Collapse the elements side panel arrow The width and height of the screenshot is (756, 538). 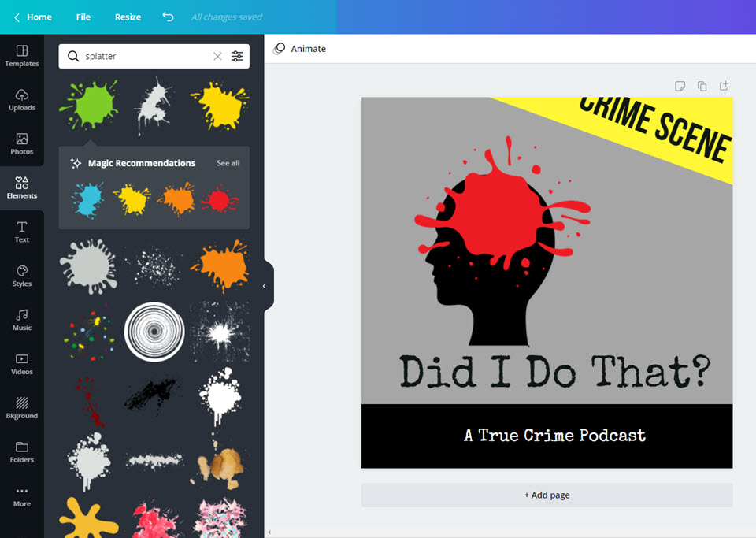pos(265,287)
